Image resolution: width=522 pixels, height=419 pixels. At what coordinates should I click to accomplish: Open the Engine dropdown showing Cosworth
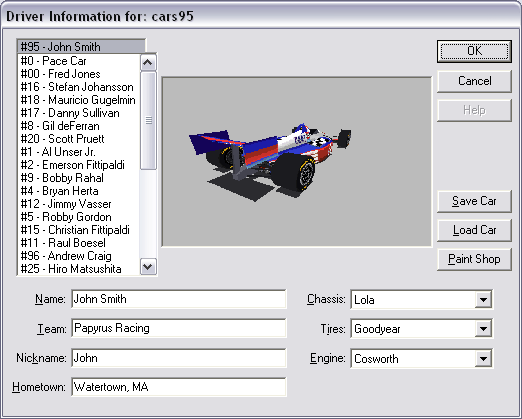coord(483,358)
